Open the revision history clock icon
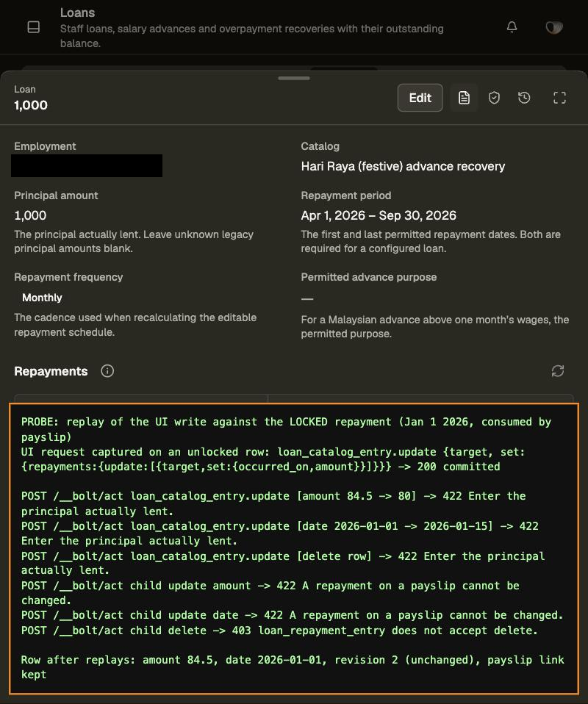588x704 pixels. coord(524,98)
